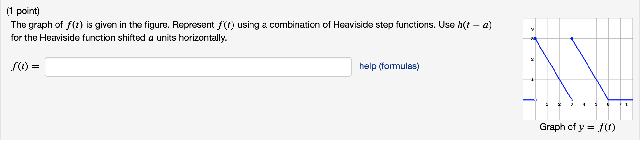644x144 pixels.
Task: Click the open circle at t=3 on the t-axis
Action: pyautogui.click(x=572, y=100)
